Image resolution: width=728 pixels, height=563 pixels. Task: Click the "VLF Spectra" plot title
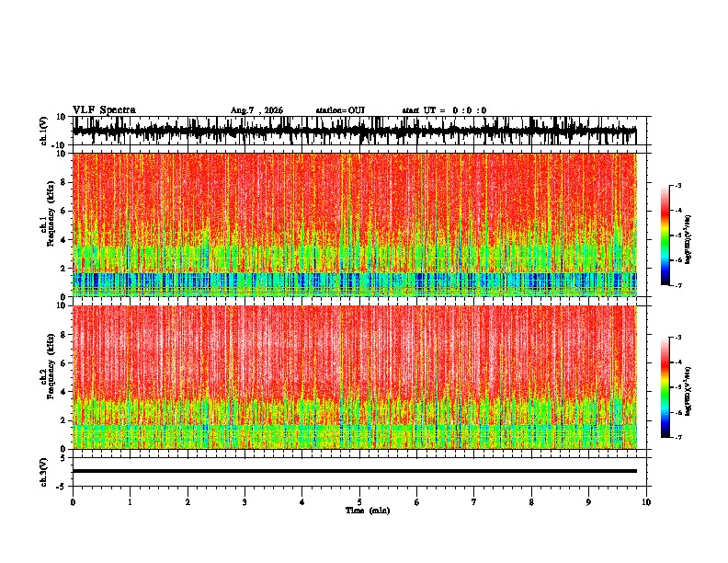(104, 110)
